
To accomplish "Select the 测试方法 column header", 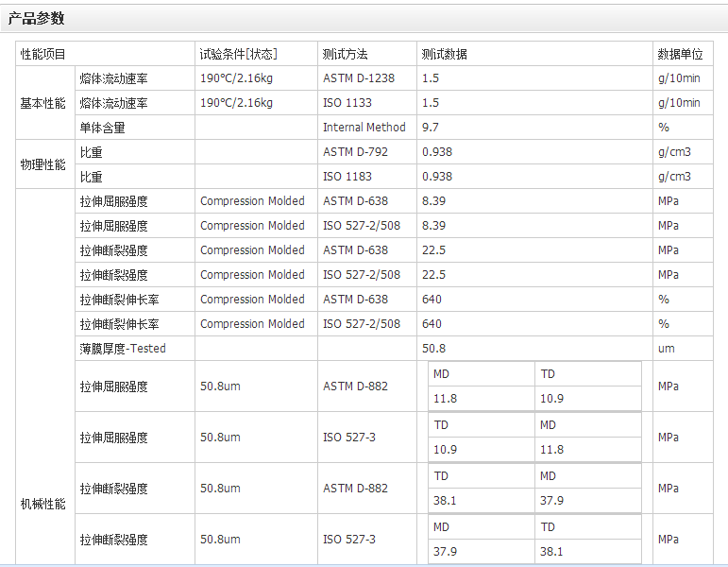I will [x=346, y=54].
